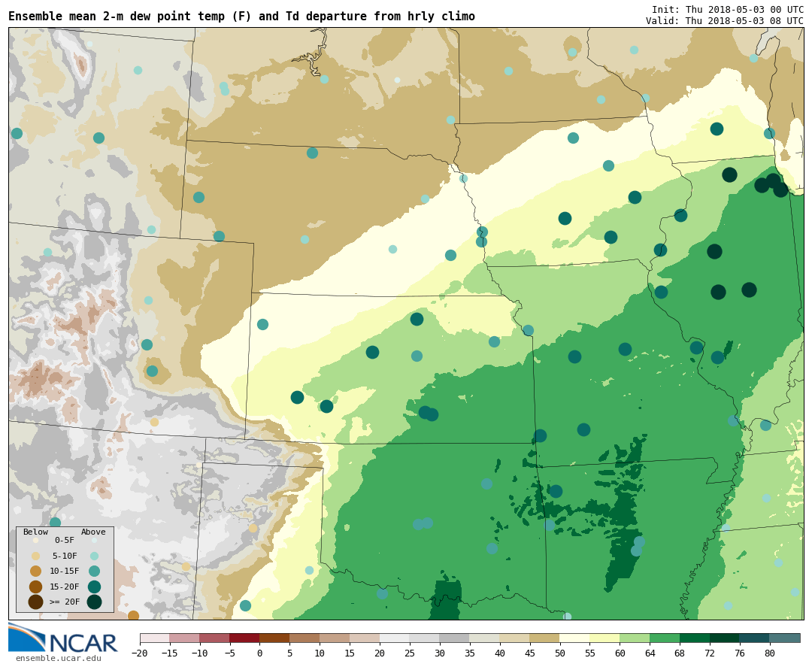Click the Below 10-15F orange-brown legend dot
The image size is (812, 667).
tap(35, 571)
